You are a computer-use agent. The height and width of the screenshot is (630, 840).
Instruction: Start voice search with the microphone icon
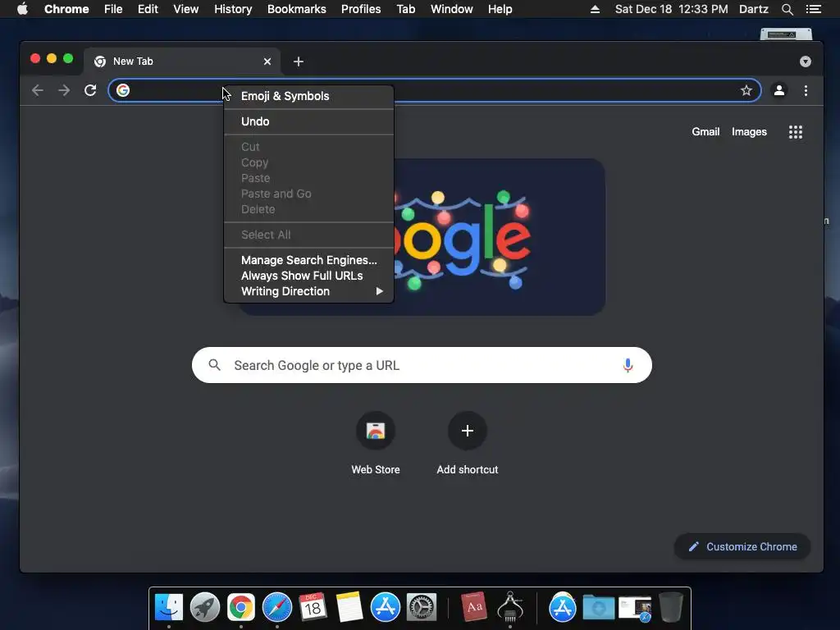click(628, 365)
